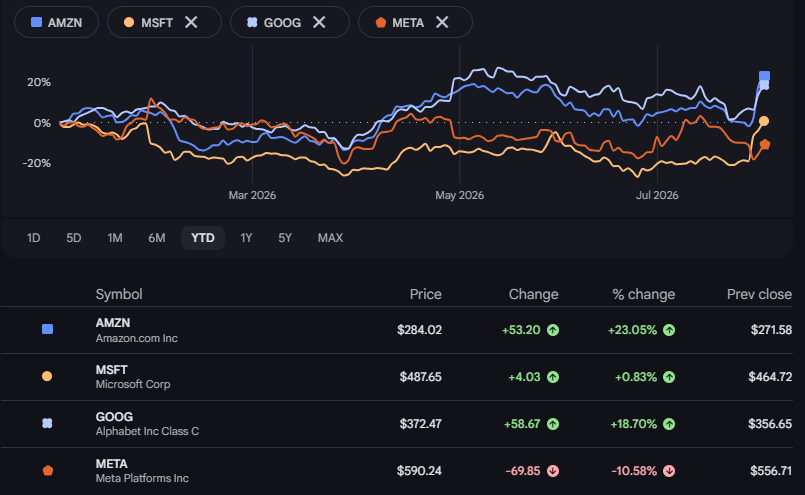
Task: Click up arrow next to +0.83% change
Action: click(669, 377)
